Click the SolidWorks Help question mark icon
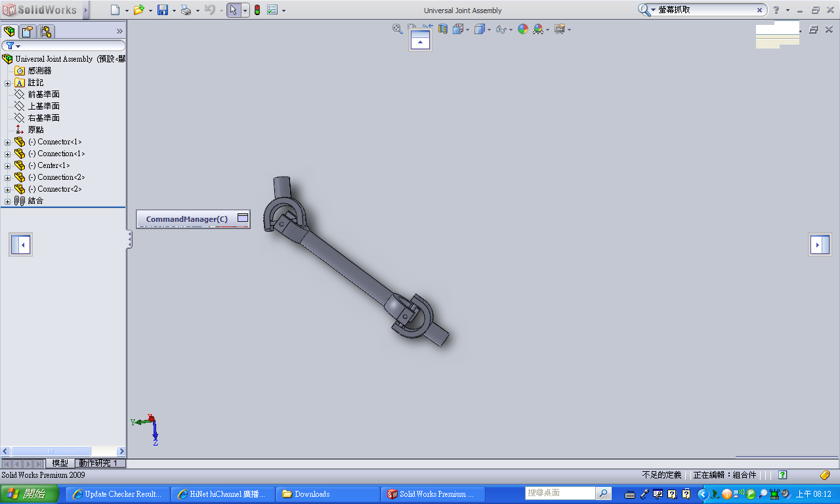 click(x=776, y=10)
